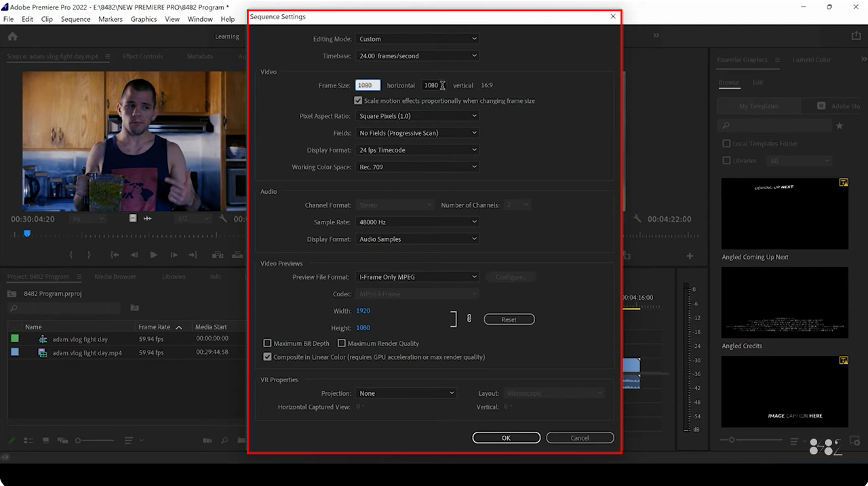Open Pixel Aspect Ratio dropdown

[x=417, y=116]
